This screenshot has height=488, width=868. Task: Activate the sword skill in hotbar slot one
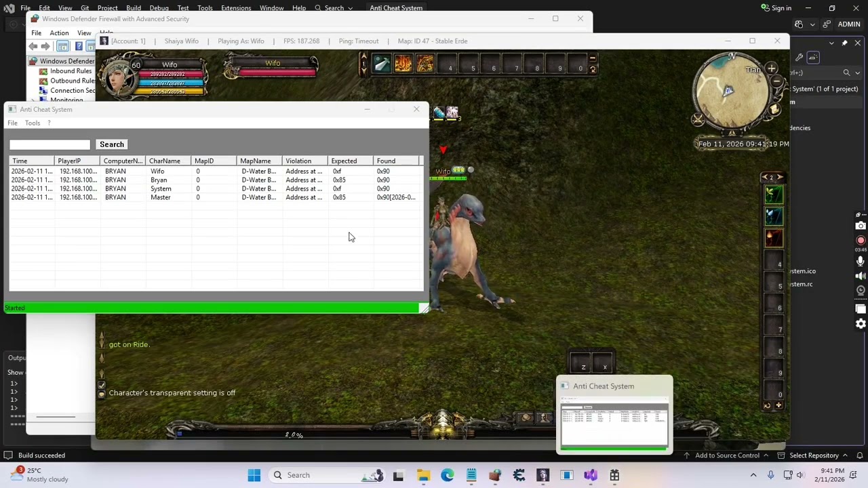click(x=382, y=64)
